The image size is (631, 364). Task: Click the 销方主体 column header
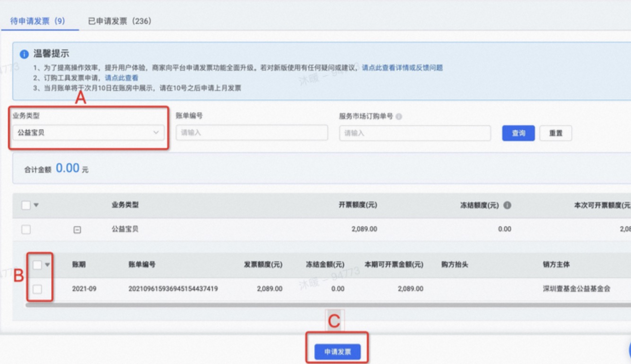coord(556,265)
